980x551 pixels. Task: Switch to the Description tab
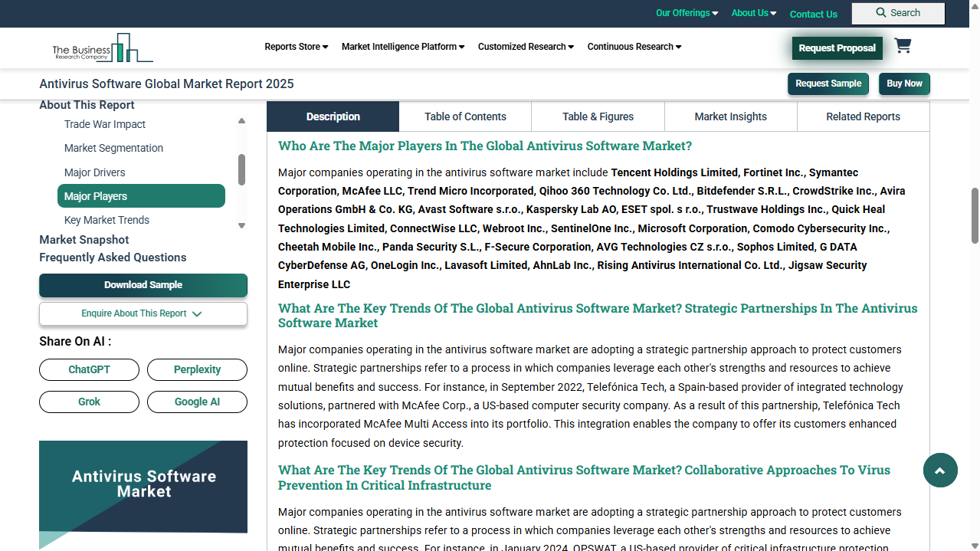pos(333,116)
